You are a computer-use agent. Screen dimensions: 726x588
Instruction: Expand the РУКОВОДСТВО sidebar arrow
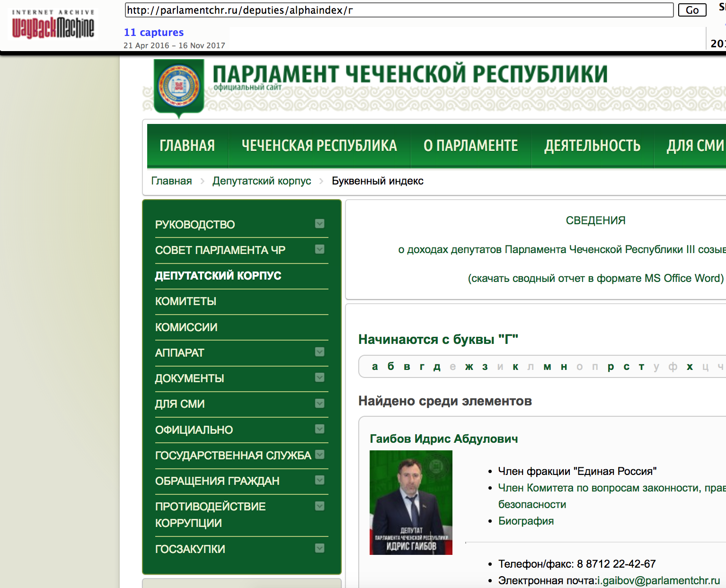point(320,224)
